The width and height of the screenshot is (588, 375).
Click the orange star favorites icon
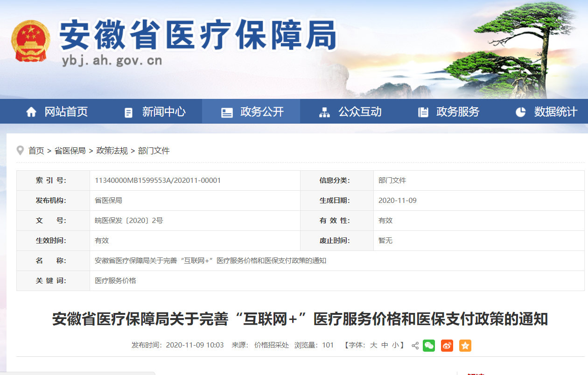465,346
